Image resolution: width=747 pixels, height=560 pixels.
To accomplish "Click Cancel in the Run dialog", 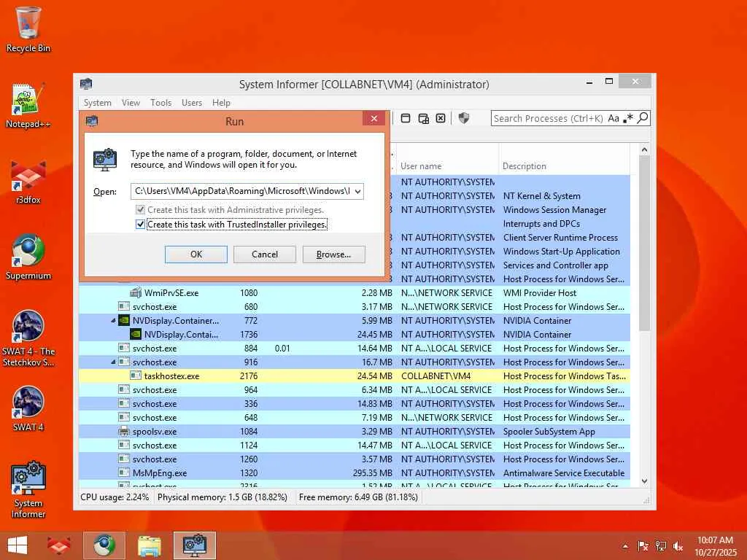I will pos(264,254).
